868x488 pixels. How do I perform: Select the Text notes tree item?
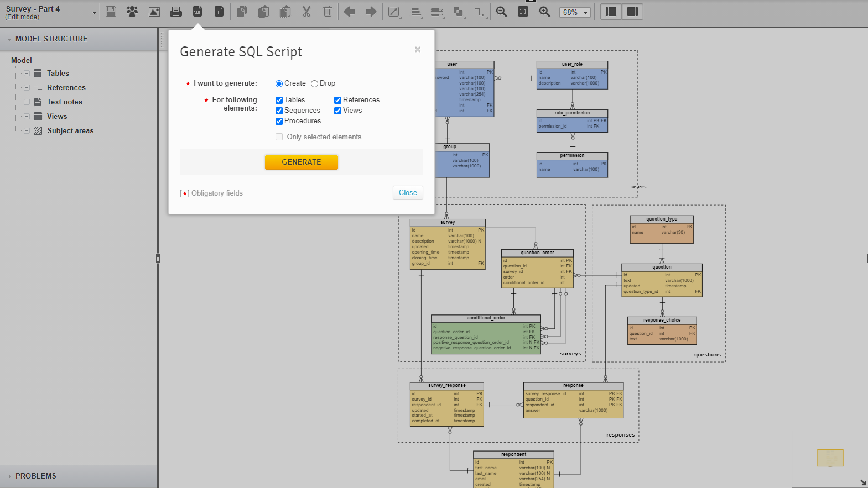[65, 102]
